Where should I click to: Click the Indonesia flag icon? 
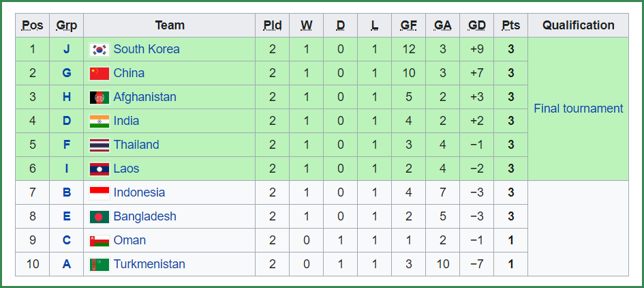coord(99,192)
